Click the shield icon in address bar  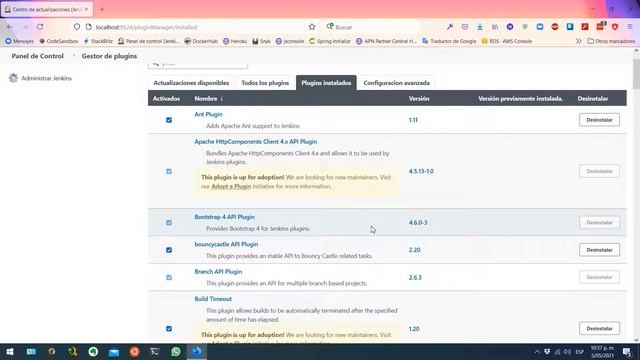click(77, 27)
